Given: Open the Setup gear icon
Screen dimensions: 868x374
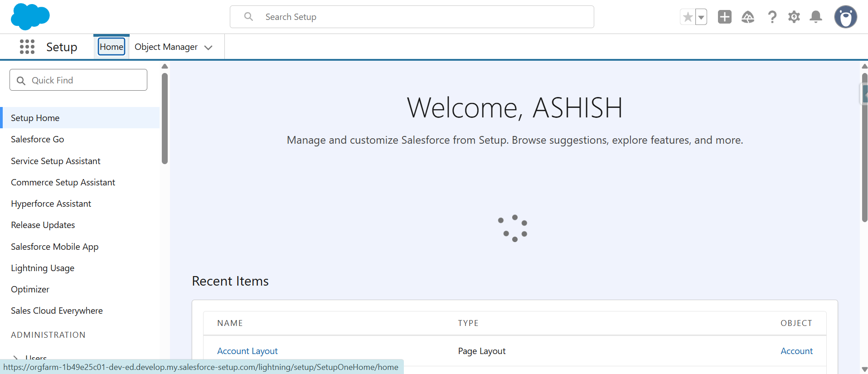Looking at the screenshot, I should 794,17.
